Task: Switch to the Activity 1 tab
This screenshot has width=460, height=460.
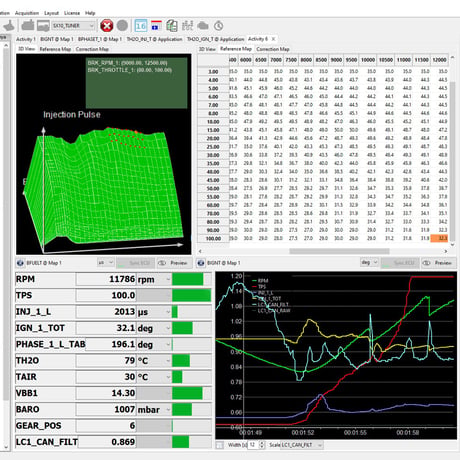Action: click(26, 39)
